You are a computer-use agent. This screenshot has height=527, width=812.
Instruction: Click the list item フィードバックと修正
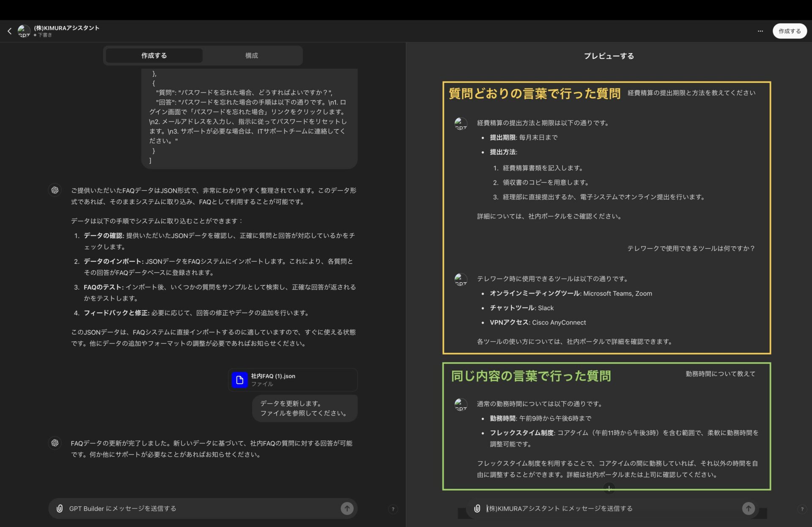point(197,313)
